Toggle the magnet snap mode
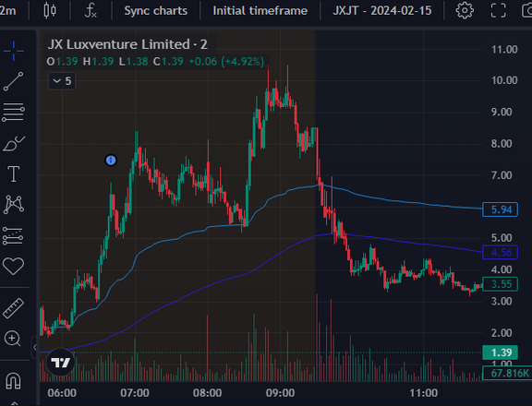Image resolution: width=532 pixels, height=406 pixels. click(14, 380)
